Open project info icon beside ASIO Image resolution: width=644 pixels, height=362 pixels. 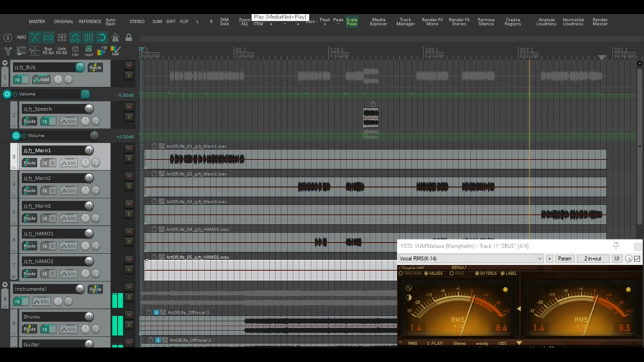click(8, 38)
